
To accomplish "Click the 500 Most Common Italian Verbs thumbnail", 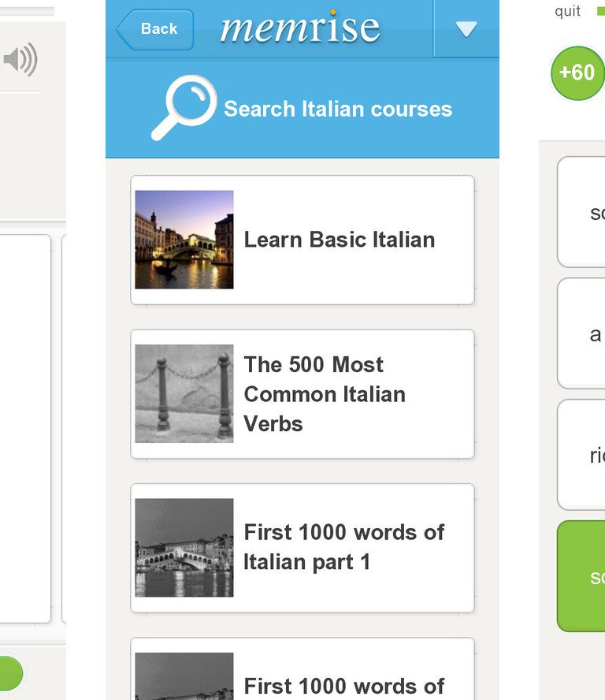I will (184, 393).
